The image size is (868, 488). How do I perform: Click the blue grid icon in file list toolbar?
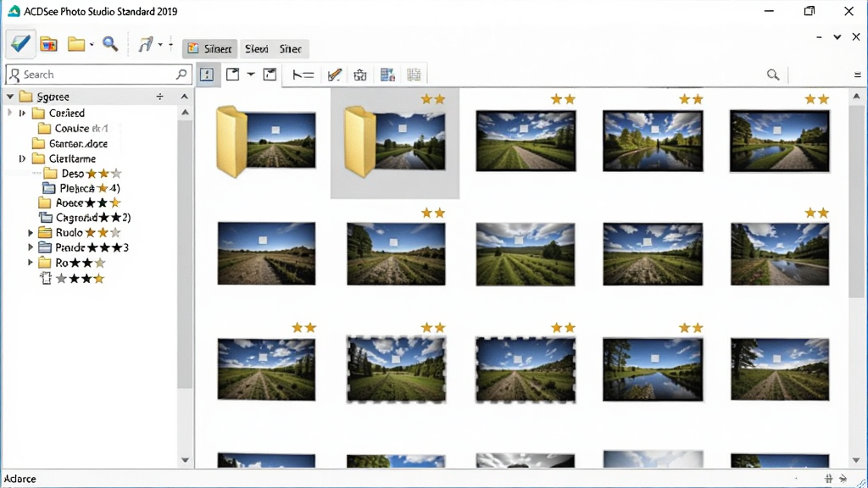point(387,75)
